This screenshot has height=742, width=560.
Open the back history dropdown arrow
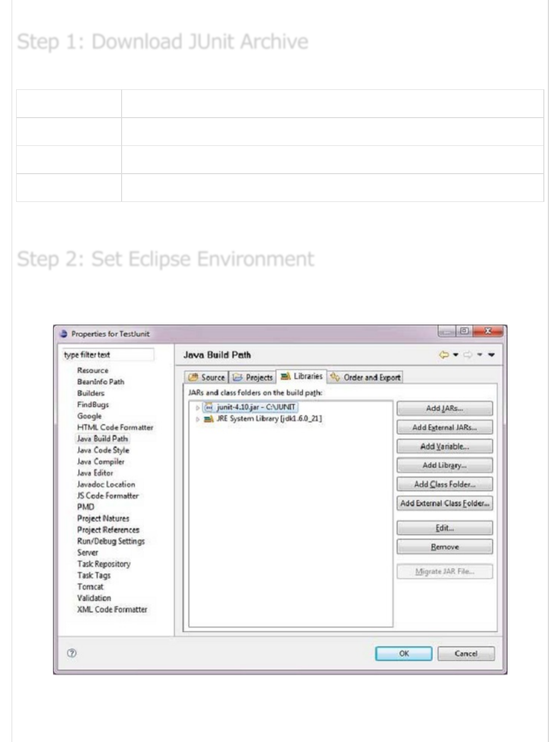tap(456, 355)
